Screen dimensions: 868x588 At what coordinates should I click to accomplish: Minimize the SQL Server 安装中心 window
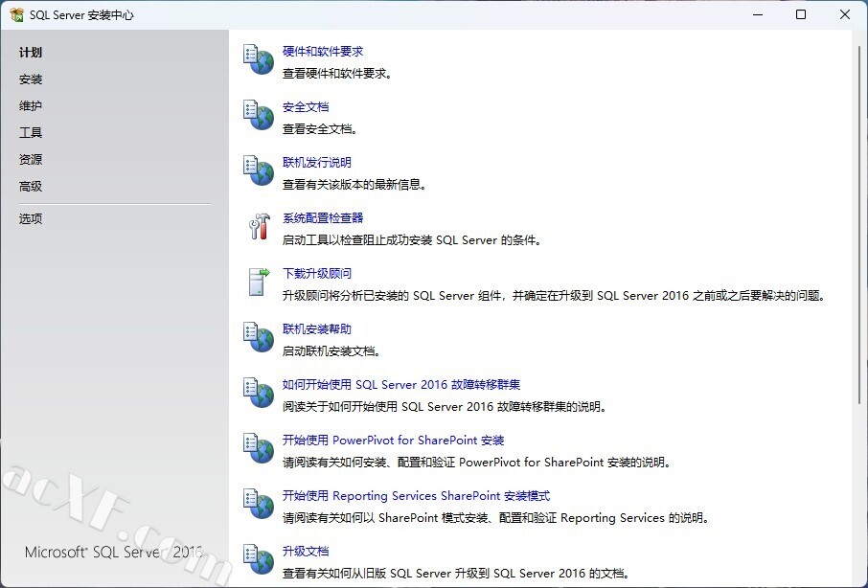point(758,15)
